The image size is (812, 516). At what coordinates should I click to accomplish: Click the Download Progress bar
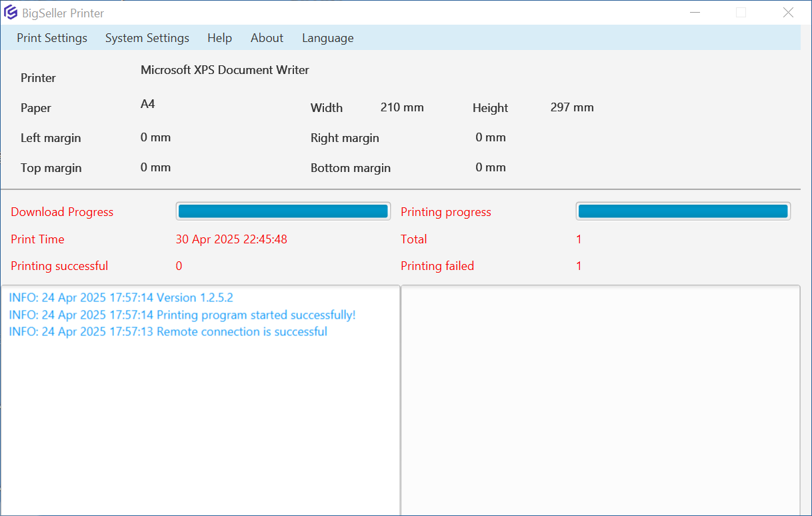(x=283, y=211)
